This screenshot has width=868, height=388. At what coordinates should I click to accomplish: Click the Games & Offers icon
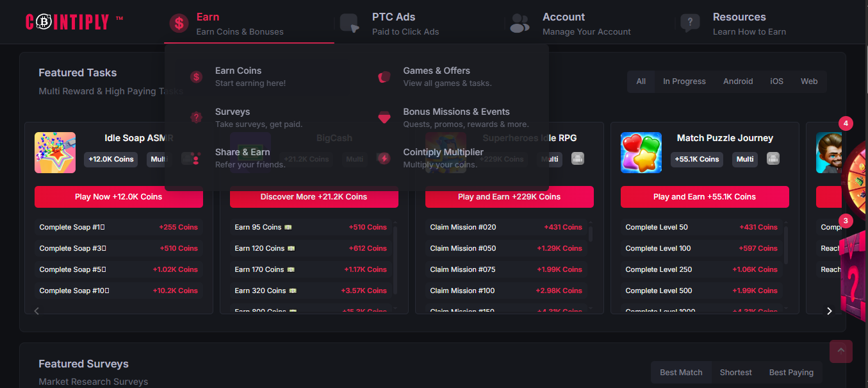tap(384, 77)
